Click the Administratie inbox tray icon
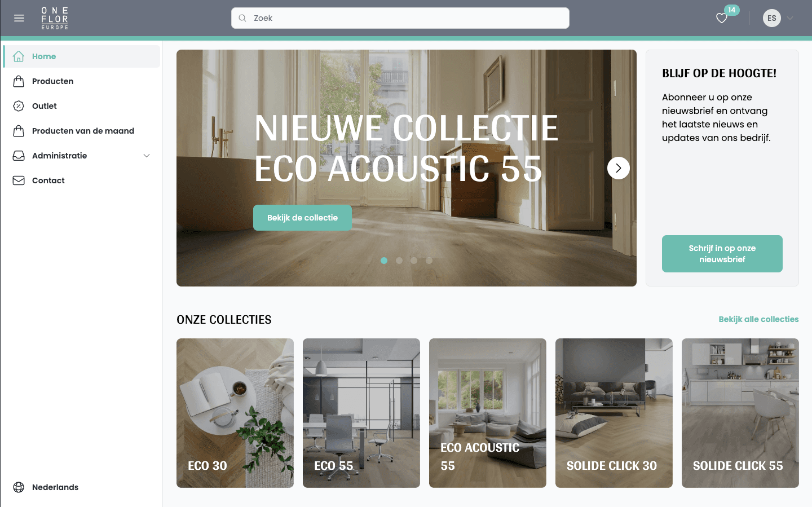 pos(19,156)
